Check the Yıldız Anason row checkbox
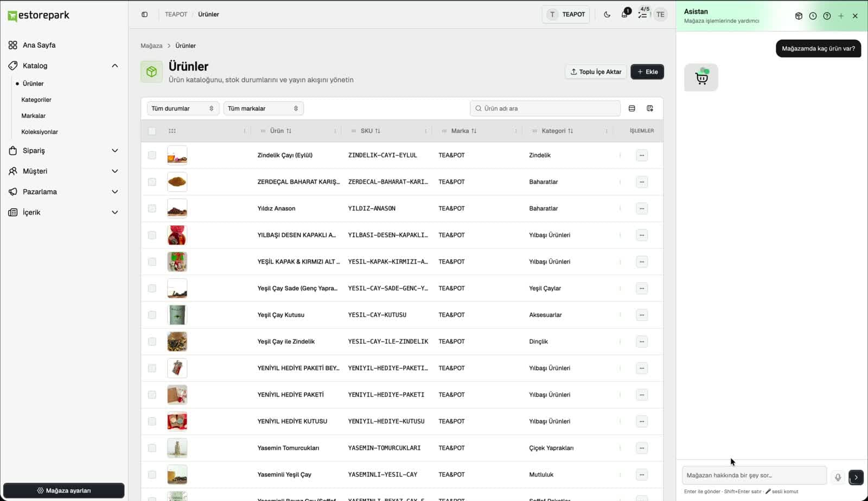 point(152,208)
